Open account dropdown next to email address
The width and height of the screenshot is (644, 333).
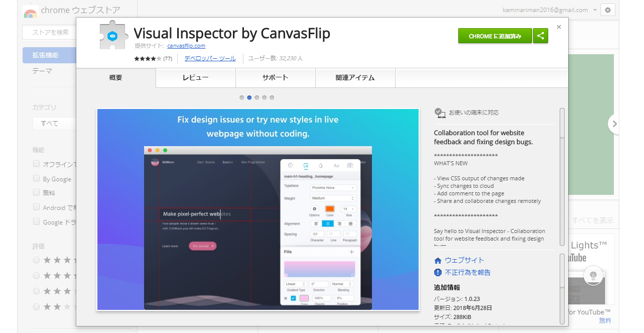click(x=595, y=10)
